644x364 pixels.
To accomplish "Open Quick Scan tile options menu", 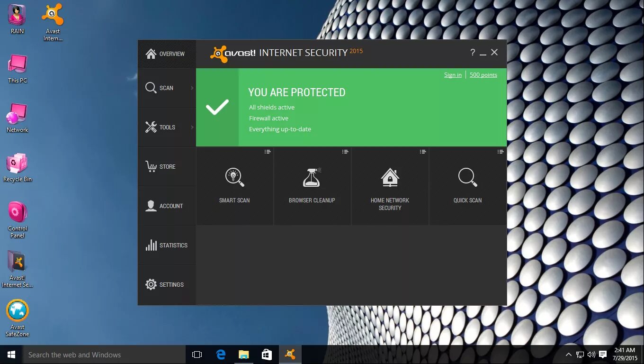I will coord(501,152).
